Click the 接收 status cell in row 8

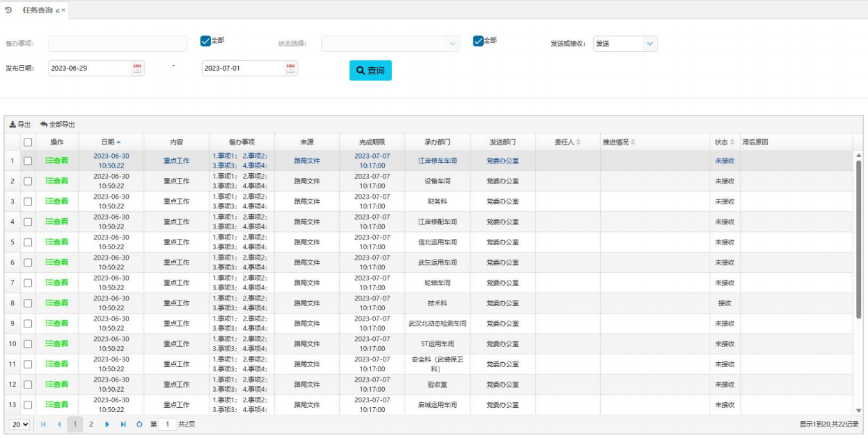pyautogui.click(x=725, y=303)
